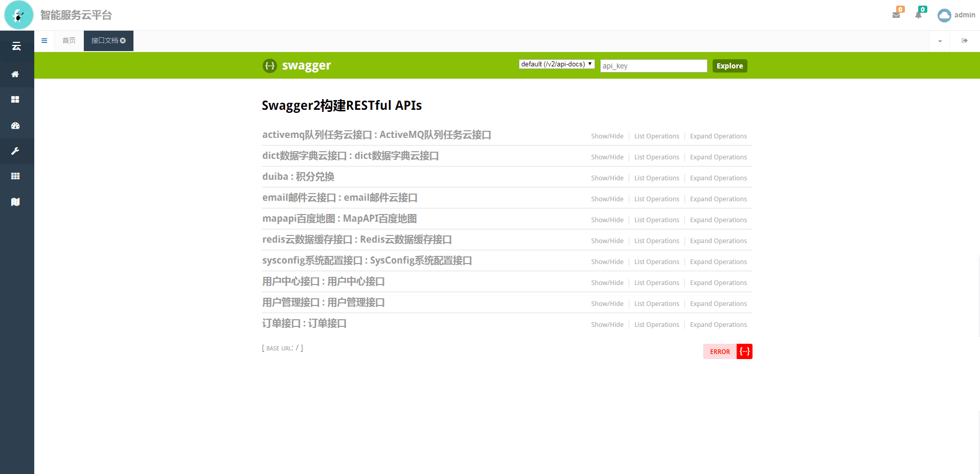This screenshot has height=474, width=980.
Task: Click the api_key input field
Action: pos(653,66)
